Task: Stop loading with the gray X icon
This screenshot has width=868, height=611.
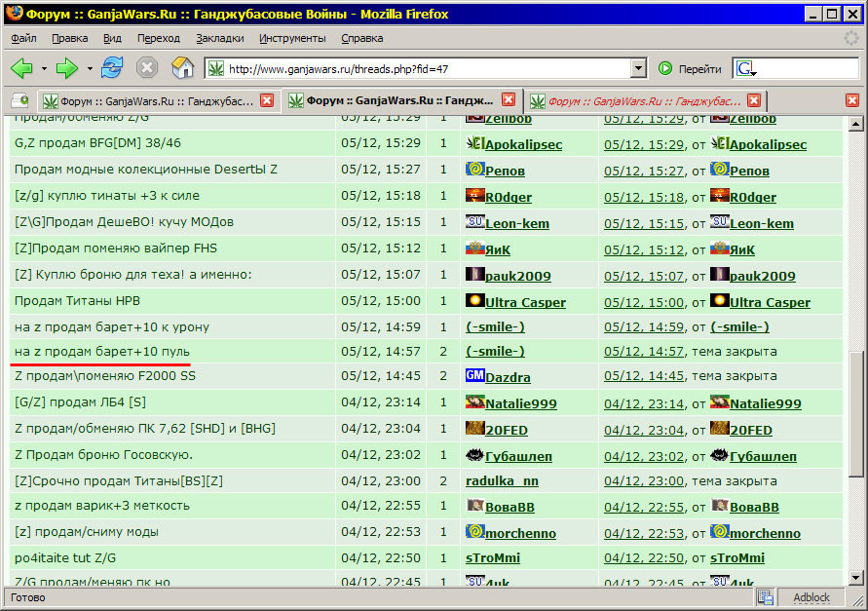Action: tap(147, 68)
